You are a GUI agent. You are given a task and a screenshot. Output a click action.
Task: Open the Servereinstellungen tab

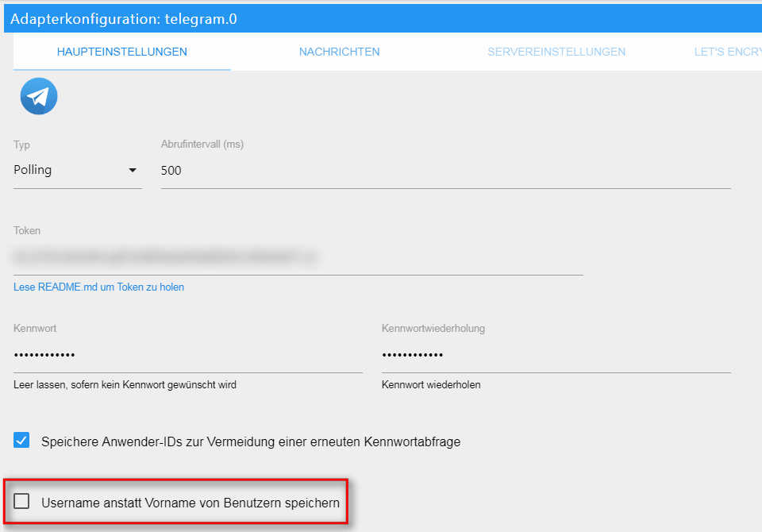tap(556, 52)
